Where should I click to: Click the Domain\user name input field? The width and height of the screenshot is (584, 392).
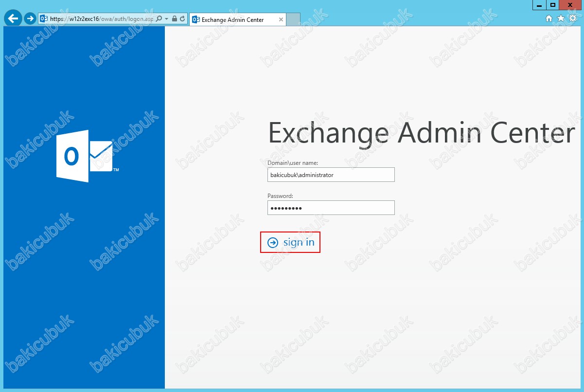(x=331, y=175)
